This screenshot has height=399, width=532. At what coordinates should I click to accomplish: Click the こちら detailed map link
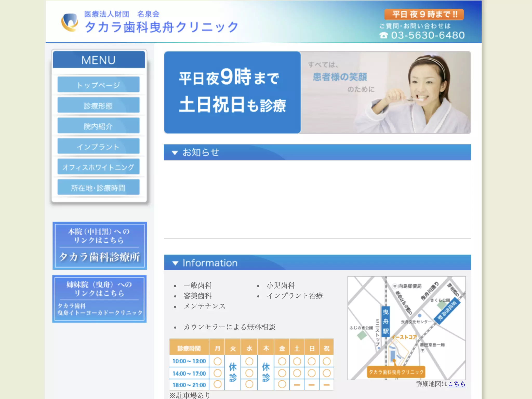pyautogui.click(x=457, y=384)
